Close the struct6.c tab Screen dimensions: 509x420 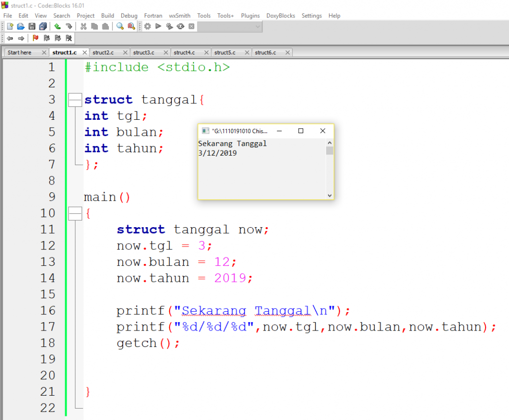coord(288,52)
